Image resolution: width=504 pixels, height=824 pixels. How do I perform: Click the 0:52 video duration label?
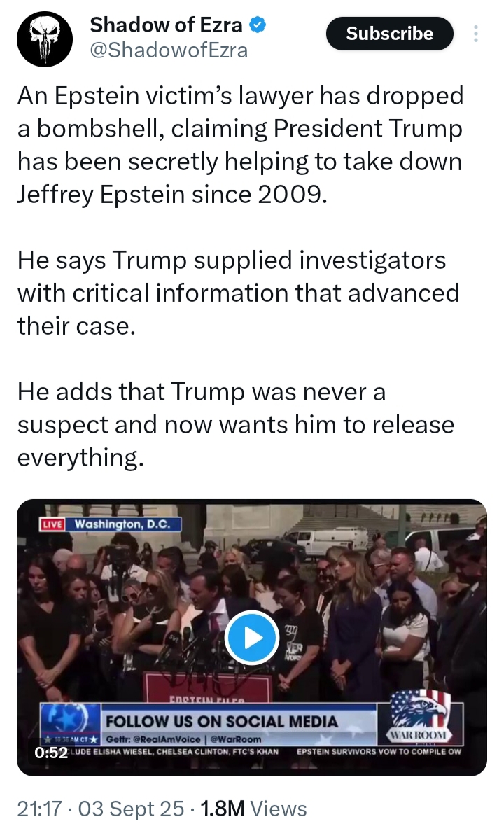click(x=52, y=753)
